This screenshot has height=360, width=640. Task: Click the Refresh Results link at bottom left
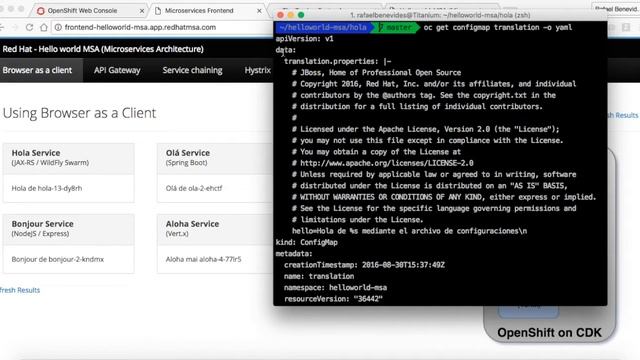pyautogui.click(x=20, y=290)
